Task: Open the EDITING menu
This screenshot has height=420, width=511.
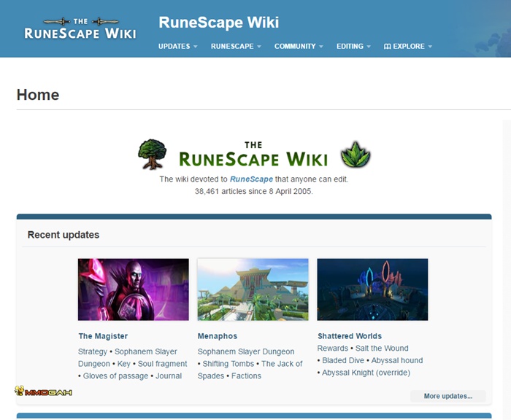Action: (x=353, y=46)
